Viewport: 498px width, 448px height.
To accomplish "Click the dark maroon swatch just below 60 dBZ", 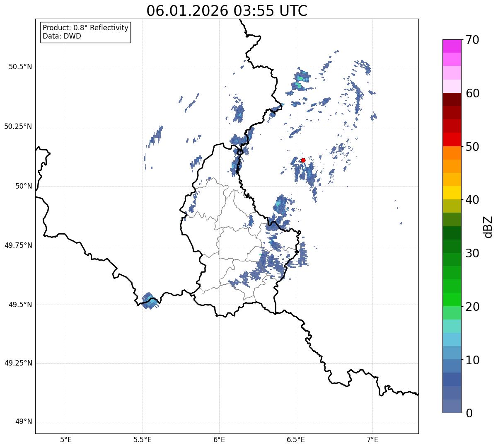I will [x=452, y=99].
